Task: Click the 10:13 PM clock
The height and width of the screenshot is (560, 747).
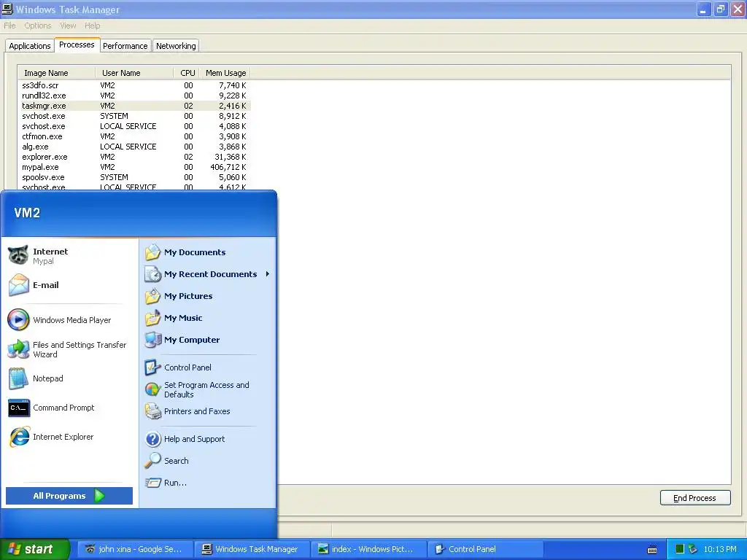Action: point(720,549)
